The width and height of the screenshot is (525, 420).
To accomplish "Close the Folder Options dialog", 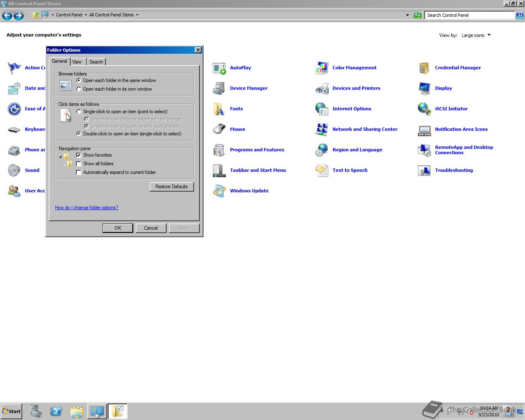I will pyautogui.click(x=198, y=50).
